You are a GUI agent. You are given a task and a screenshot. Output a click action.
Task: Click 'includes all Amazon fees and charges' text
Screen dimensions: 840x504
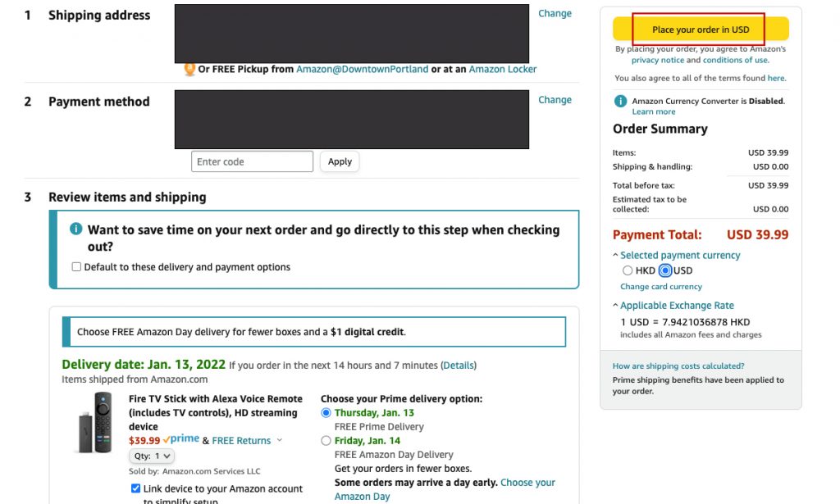[691, 335]
